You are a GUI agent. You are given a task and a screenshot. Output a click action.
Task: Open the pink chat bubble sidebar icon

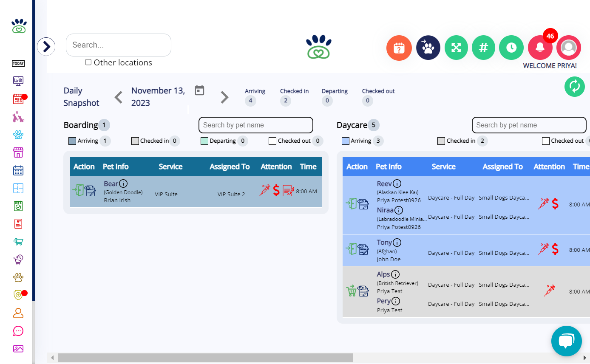coord(18,331)
